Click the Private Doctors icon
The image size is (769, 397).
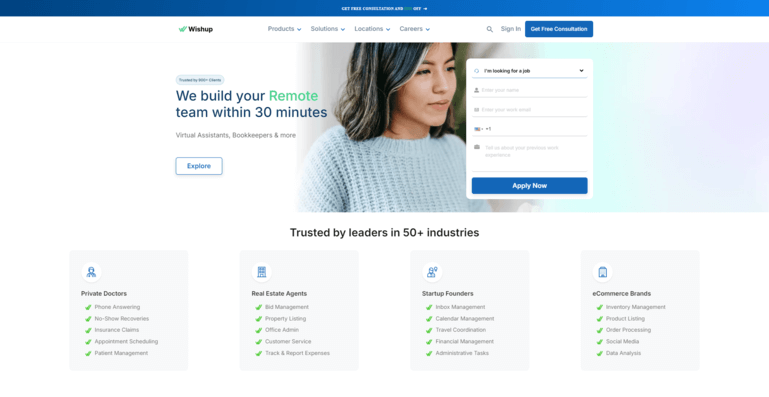coord(91,272)
